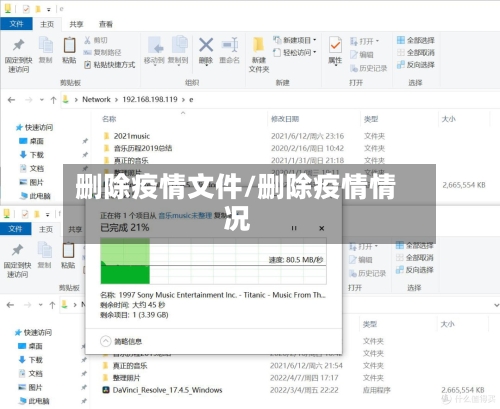Click the Up arrow in bottom window
500x409 pixels.
tap(52, 305)
